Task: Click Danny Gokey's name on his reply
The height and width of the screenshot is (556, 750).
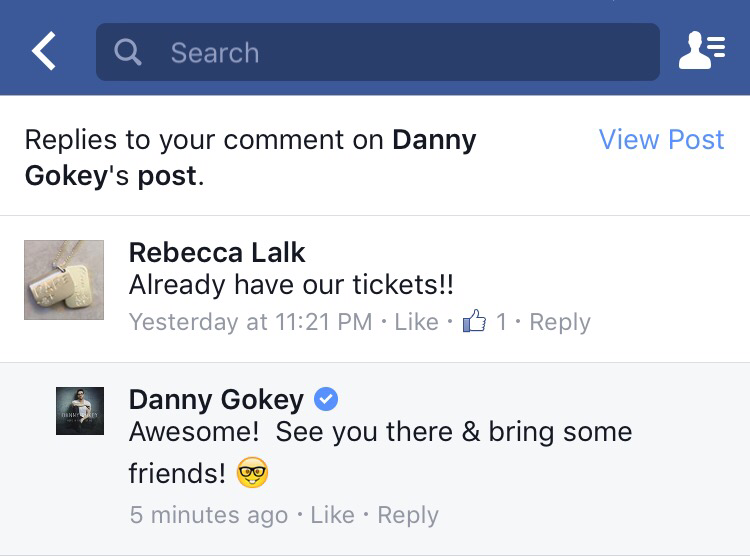Action: tap(216, 400)
